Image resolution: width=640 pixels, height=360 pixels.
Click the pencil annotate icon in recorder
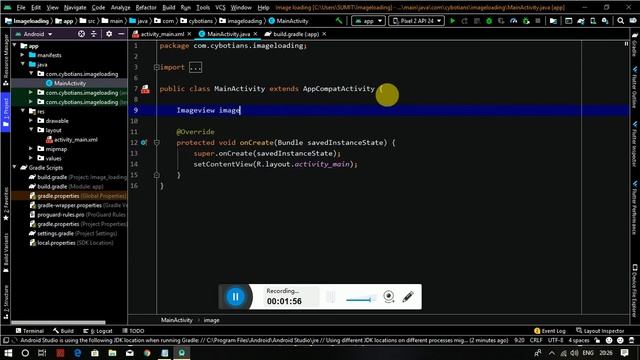[x=408, y=297]
